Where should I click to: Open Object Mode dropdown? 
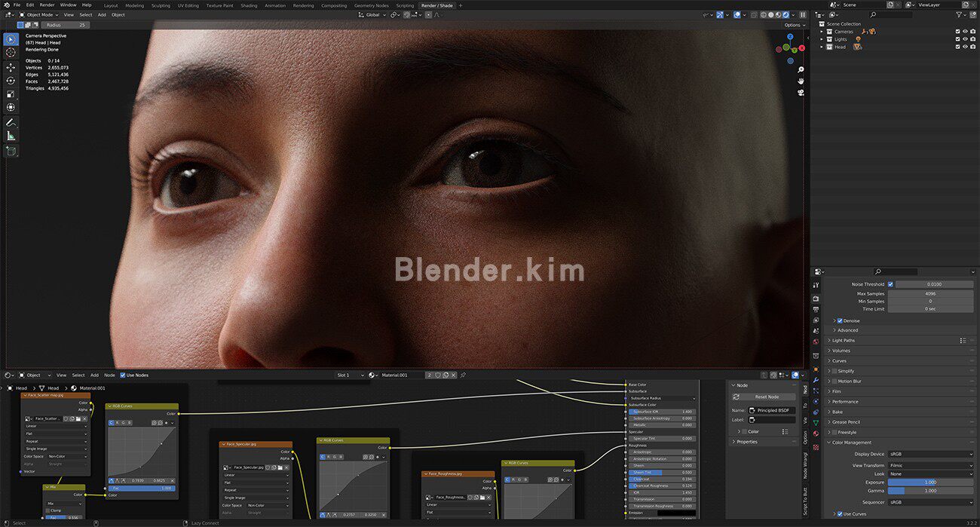pyautogui.click(x=38, y=14)
